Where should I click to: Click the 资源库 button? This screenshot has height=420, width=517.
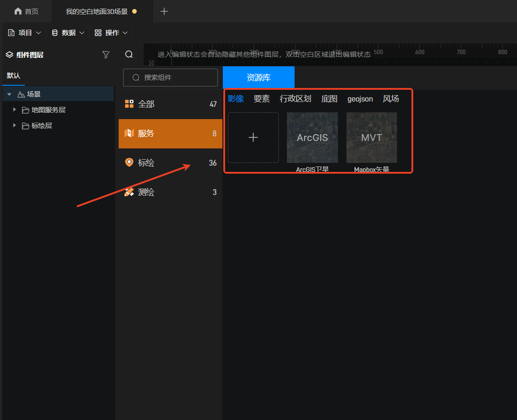pos(258,78)
